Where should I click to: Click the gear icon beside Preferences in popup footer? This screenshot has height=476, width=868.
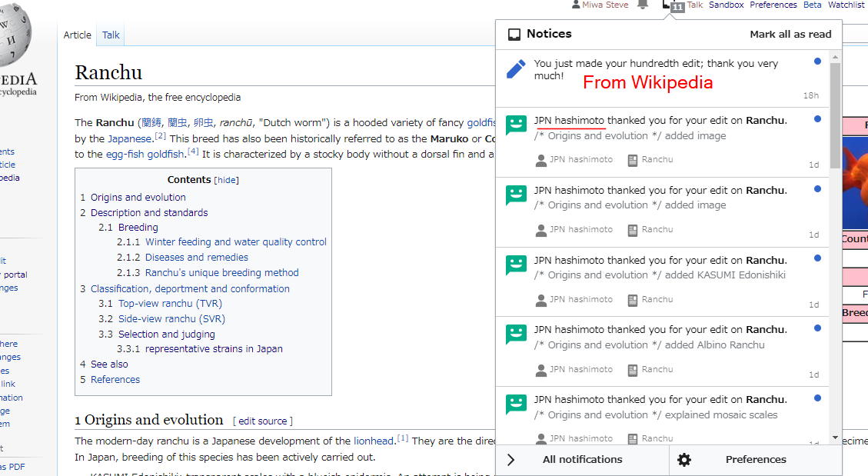pos(684,460)
